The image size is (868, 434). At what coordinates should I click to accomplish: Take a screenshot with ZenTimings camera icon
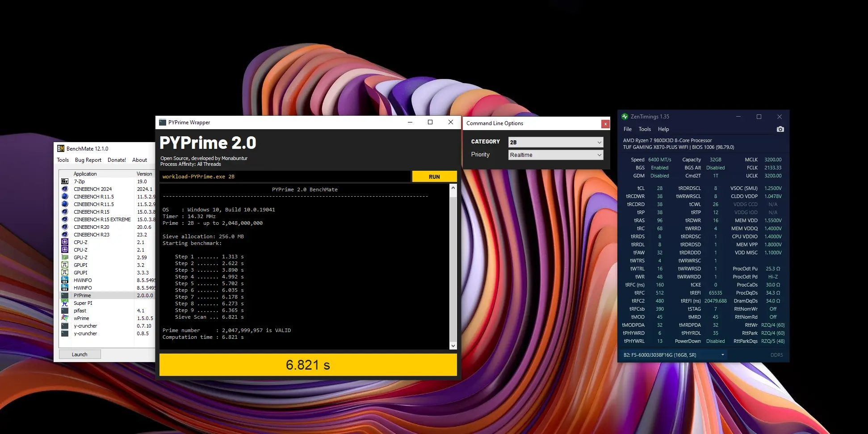(780, 129)
